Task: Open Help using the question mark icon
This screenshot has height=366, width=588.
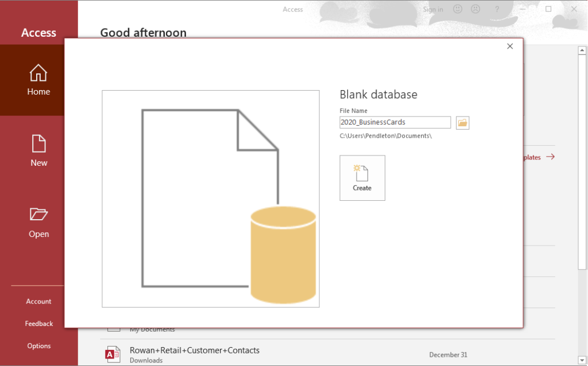Action: 497,9
